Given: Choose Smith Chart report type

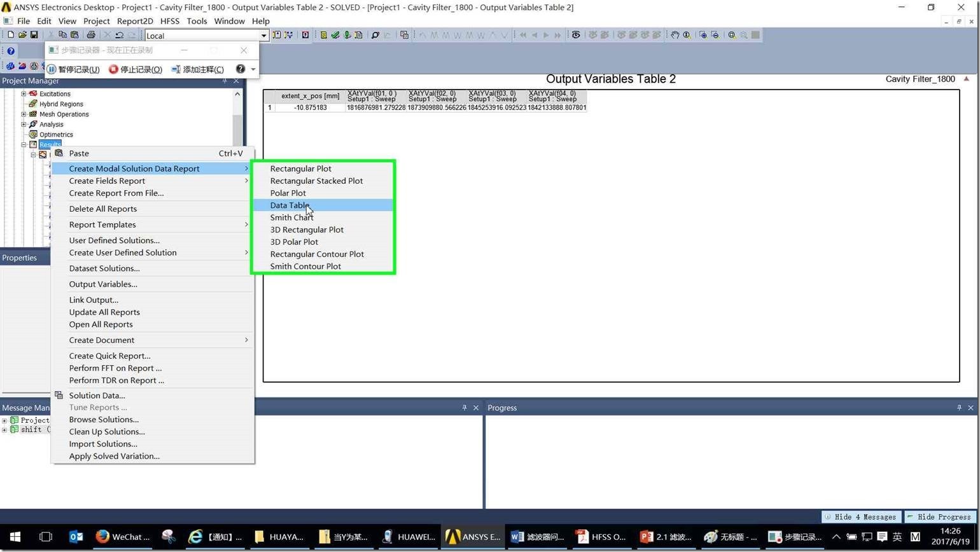Looking at the screenshot, I should (x=291, y=217).
